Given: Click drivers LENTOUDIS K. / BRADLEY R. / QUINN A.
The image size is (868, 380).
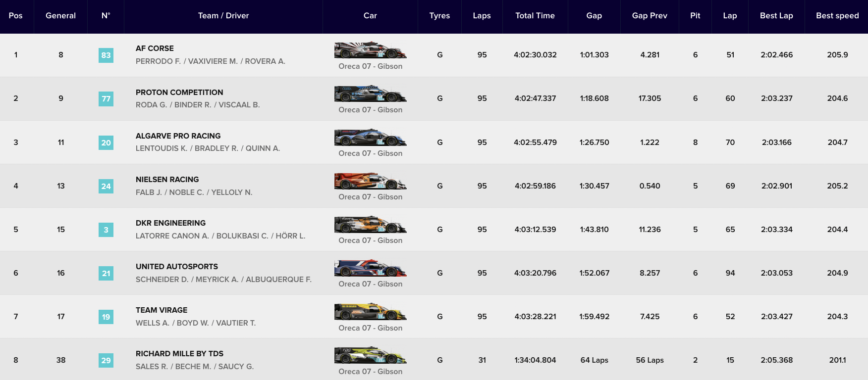Looking at the screenshot, I should point(208,148).
